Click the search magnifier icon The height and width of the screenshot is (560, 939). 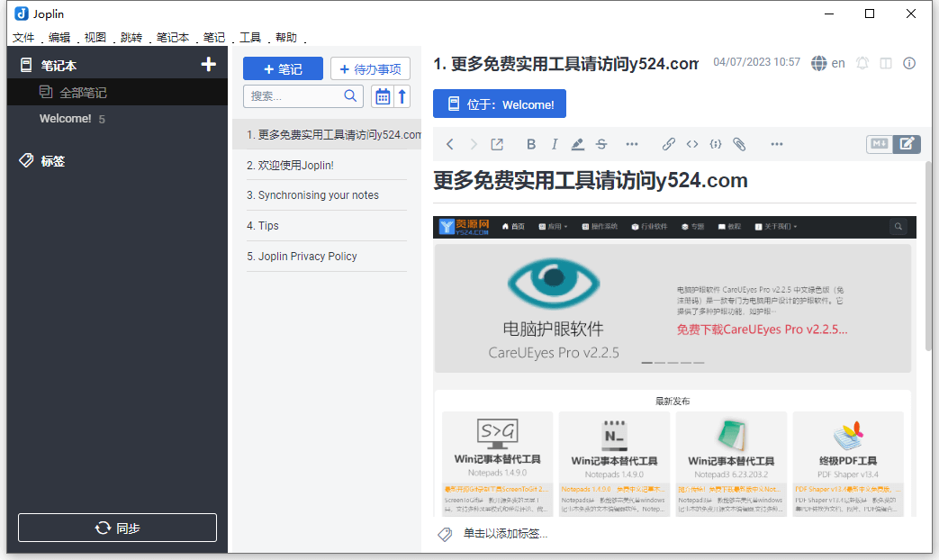pos(351,95)
